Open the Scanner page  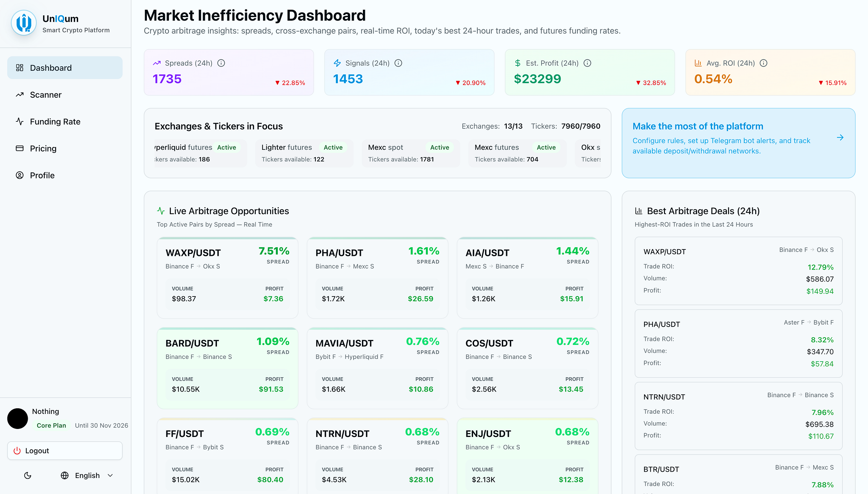coord(65,95)
